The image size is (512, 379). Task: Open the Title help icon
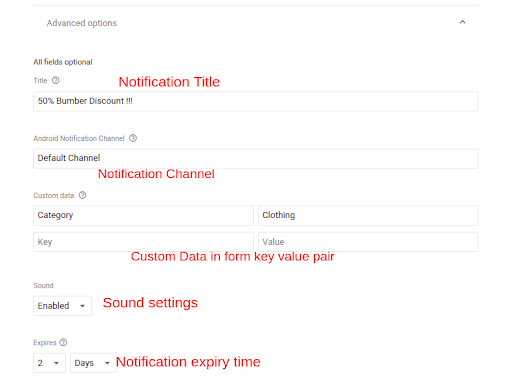[56, 80]
